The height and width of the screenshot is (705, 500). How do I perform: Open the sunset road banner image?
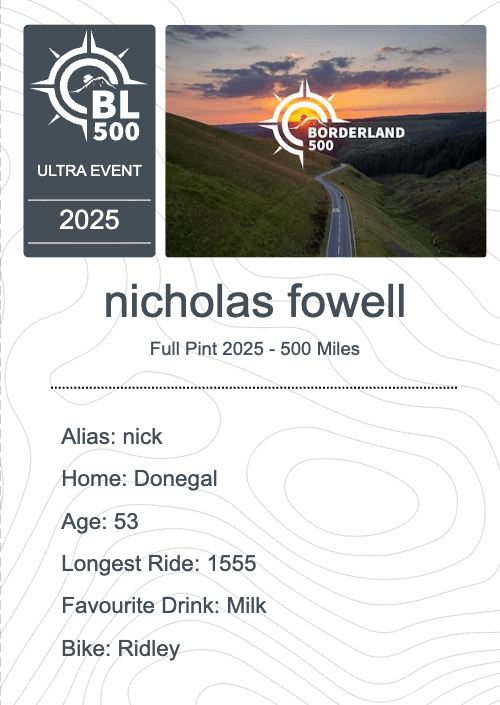pyautogui.click(x=326, y=141)
